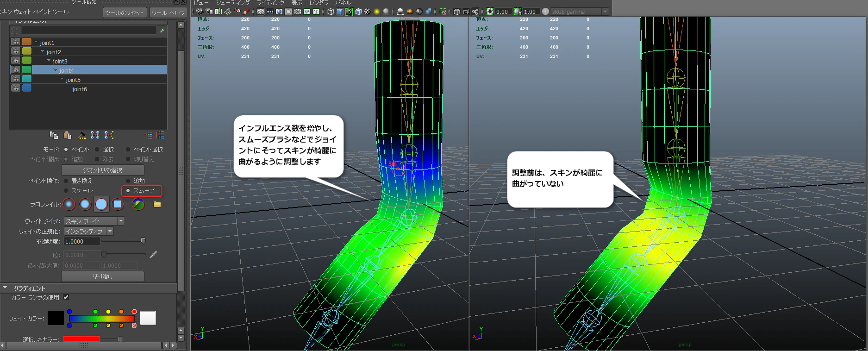The image size is (868, 351).
Task: Click the rightmost influence list sort icon
Action: (x=160, y=135)
